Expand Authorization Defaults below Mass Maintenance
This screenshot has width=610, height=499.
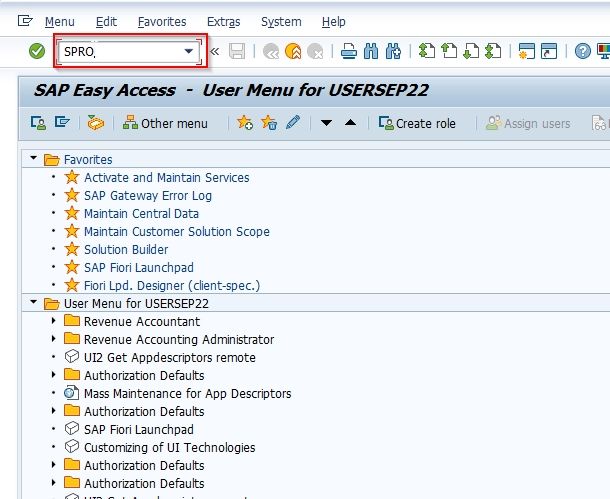pyautogui.click(x=54, y=410)
